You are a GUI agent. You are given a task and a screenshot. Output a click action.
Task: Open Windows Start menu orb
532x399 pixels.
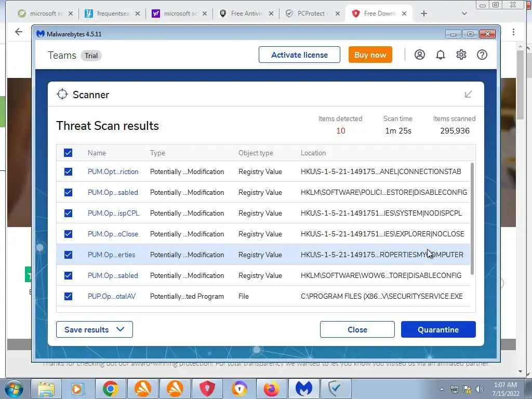click(x=14, y=389)
